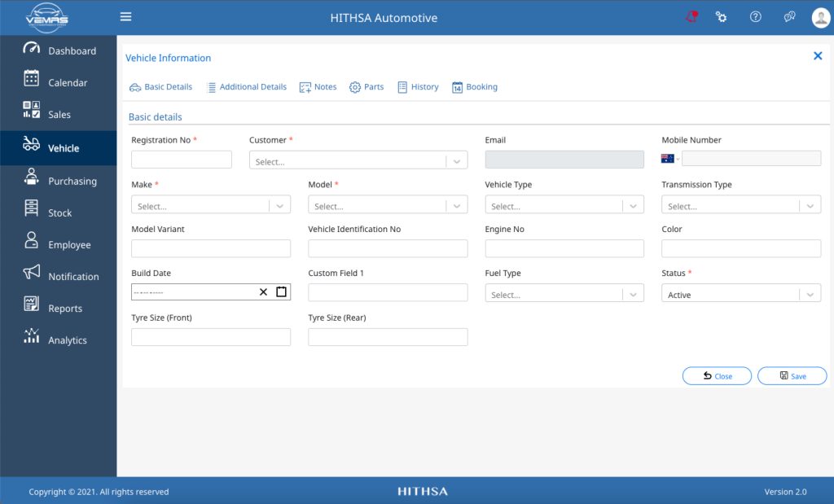Image resolution: width=834 pixels, height=504 pixels.
Task: Select the Australian flag country selector
Action: [x=670, y=159]
